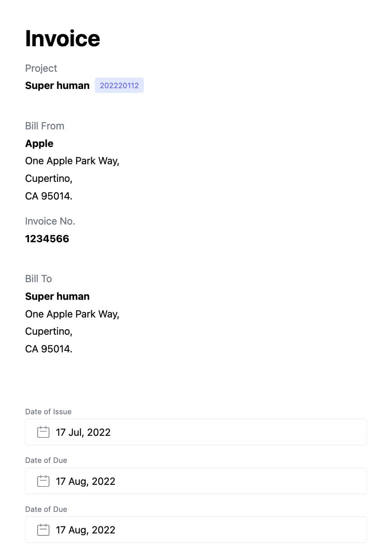
Task: Focus the first 17 Aug, 2022 date field
Action: (x=196, y=481)
